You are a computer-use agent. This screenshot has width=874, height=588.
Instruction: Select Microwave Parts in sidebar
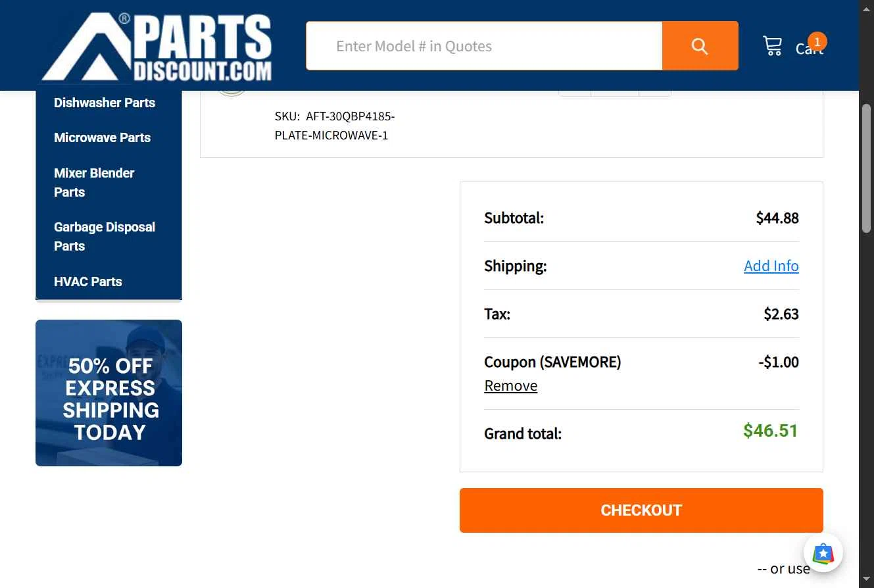click(102, 137)
